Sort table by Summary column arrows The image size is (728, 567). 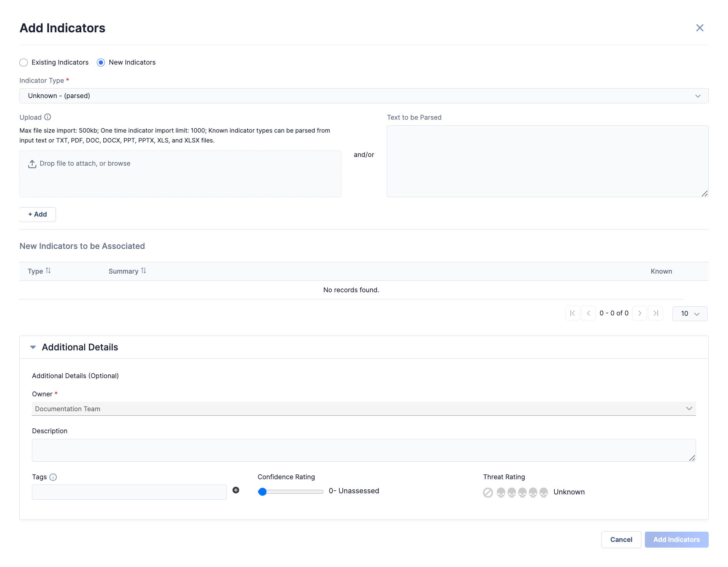click(x=144, y=271)
